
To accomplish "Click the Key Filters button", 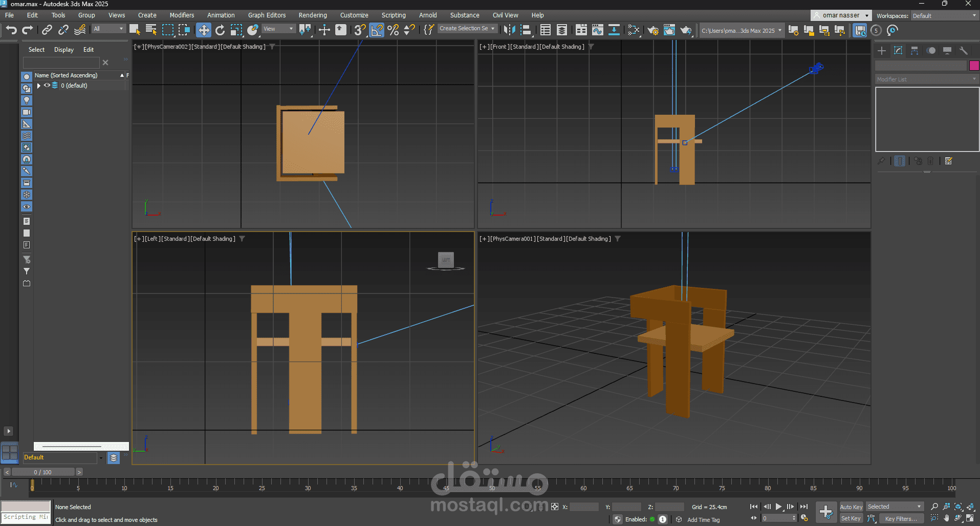I will coord(902,518).
